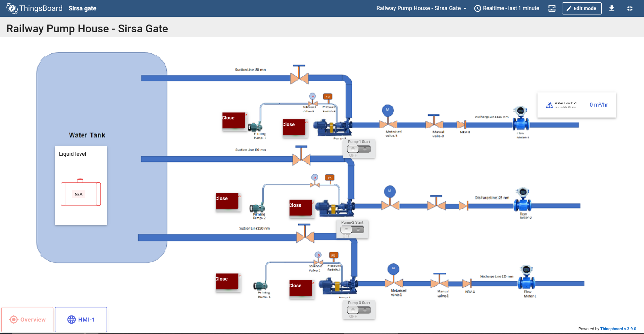
Task: Open the Thingsboard v.3.9.0 link
Action: 618,329
